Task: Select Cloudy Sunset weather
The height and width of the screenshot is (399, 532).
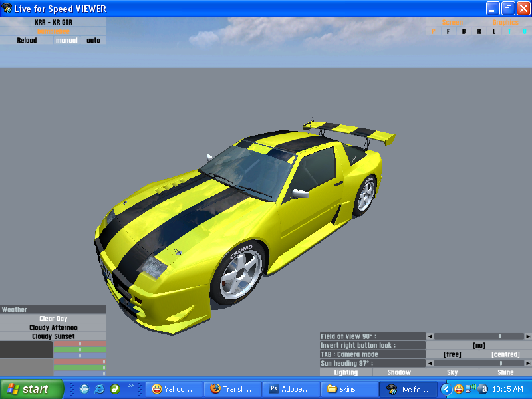Action: (x=53, y=336)
